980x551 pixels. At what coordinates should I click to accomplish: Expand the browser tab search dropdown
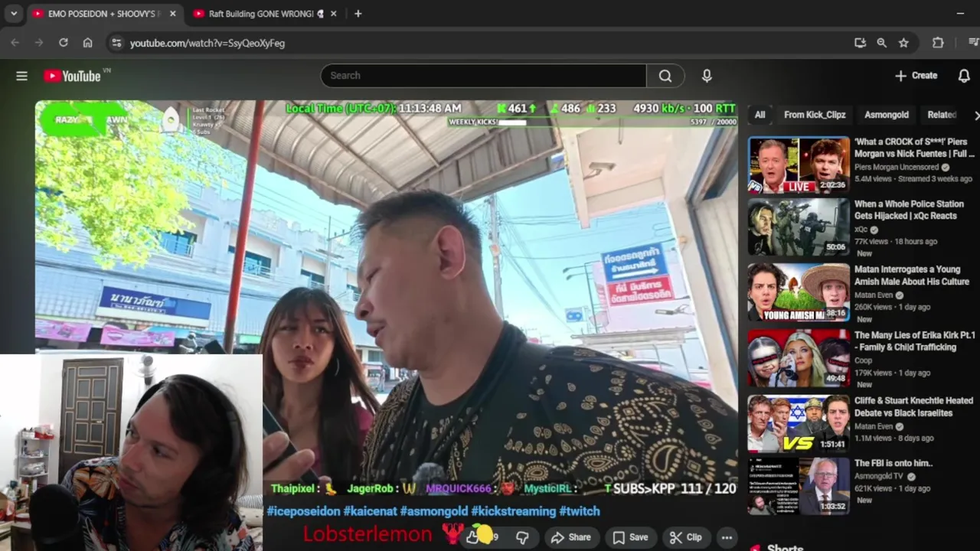coord(14,14)
